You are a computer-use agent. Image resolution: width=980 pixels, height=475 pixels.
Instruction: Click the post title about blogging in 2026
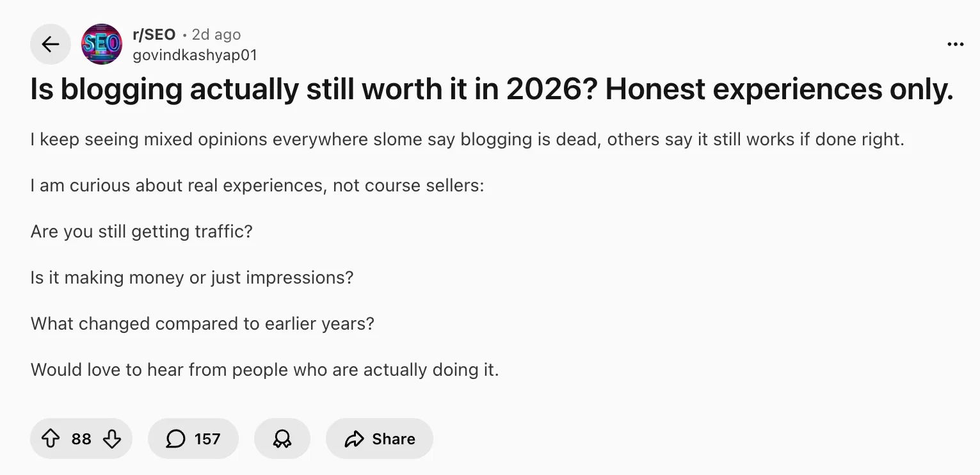pyautogui.click(x=492, y=90)
